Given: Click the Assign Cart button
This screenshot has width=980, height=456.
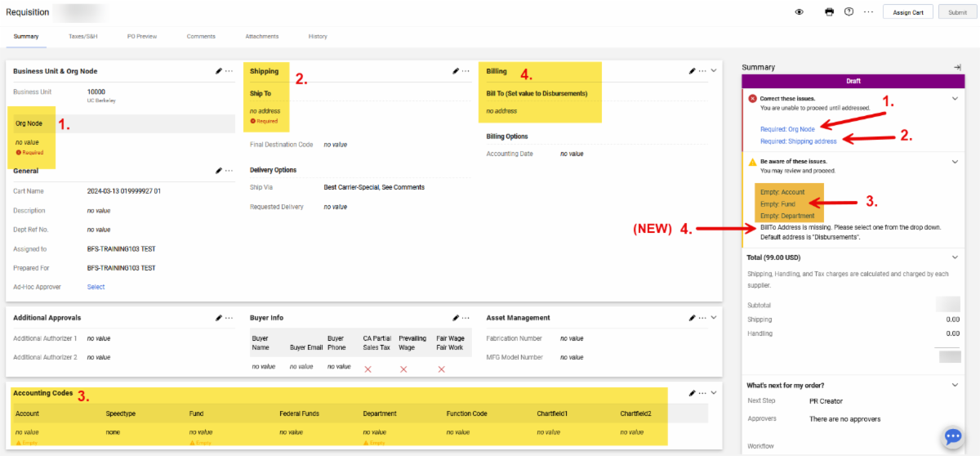Looking at the screenshot, I should pos(907,12).
